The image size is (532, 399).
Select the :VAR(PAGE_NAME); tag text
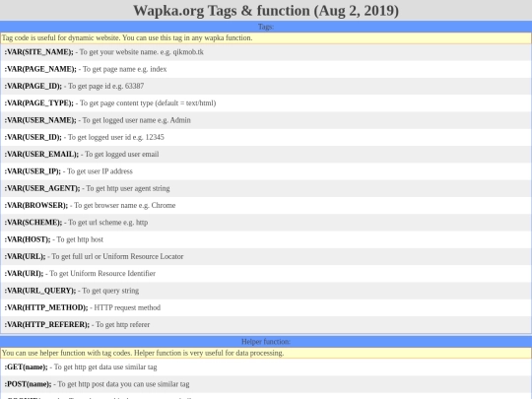coord(40,69)
